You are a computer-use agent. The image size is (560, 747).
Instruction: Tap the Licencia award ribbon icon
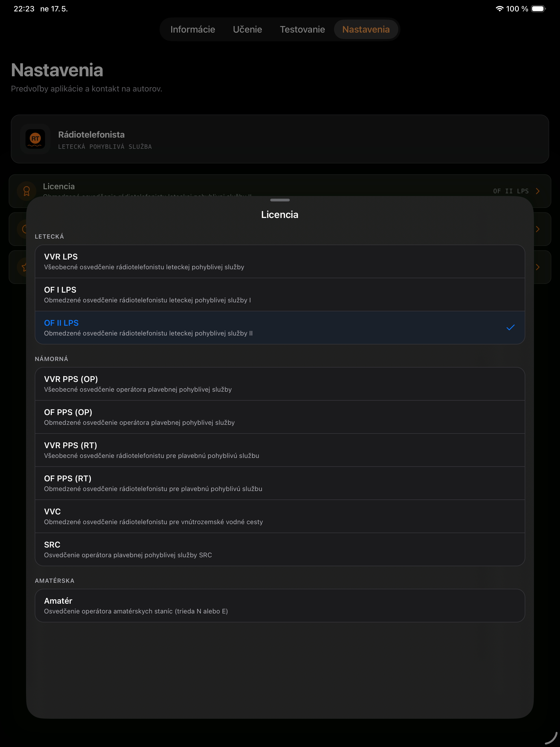[26, 191]
